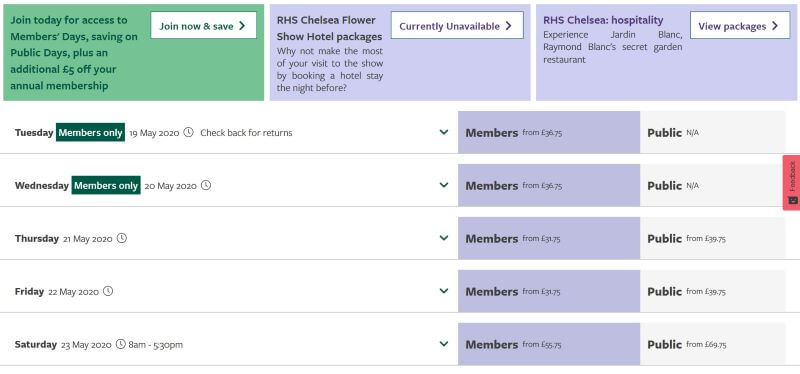Click the RHS Chelsea: hospitality heading
The image size is (800, 374).
(603, 20)
